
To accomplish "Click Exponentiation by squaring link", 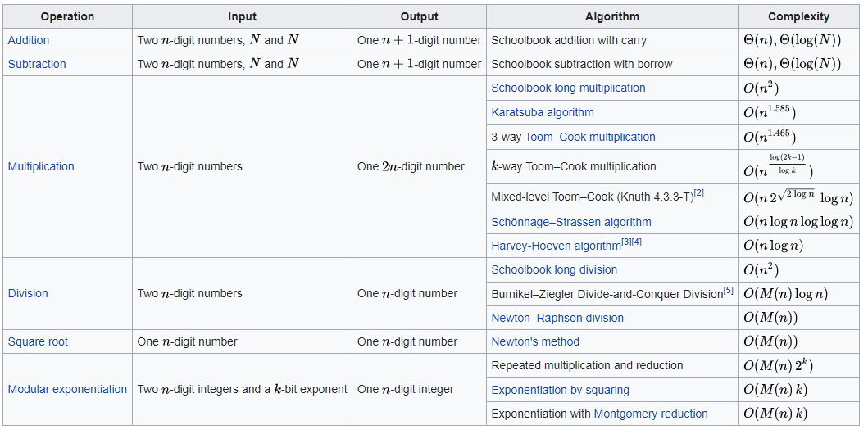I will 561,390.
